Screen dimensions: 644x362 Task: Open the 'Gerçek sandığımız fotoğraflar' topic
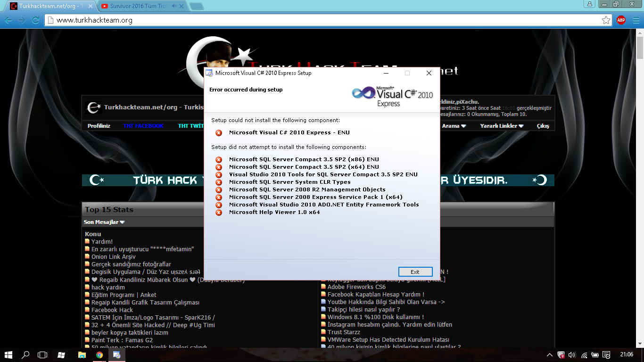[x=131, y=264]
